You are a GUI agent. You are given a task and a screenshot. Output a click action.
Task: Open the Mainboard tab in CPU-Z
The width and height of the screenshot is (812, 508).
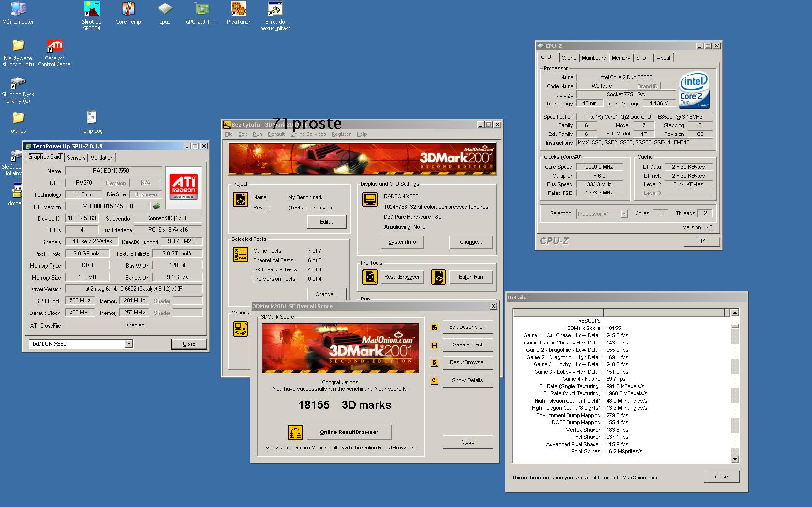[x=594, y=58]
